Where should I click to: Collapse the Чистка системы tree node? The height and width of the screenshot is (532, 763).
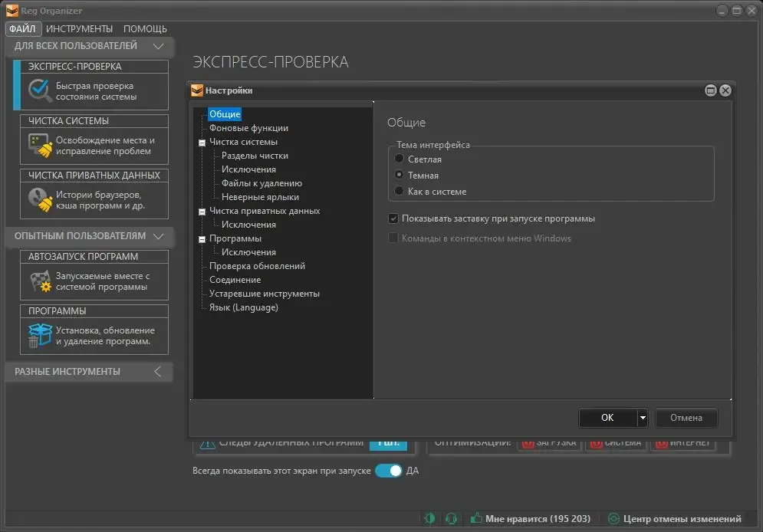tap(202, 143)
